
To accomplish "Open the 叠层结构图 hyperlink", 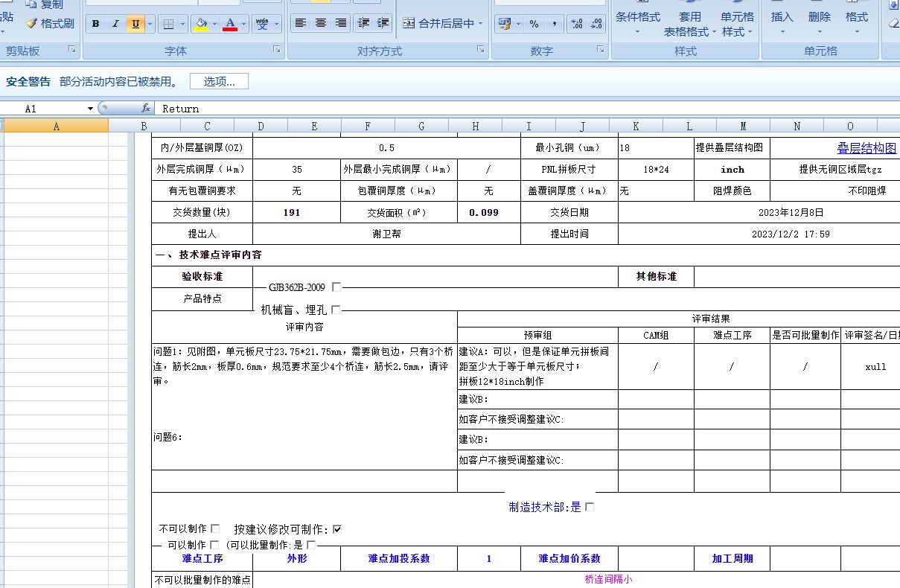I will click(867, 148).
